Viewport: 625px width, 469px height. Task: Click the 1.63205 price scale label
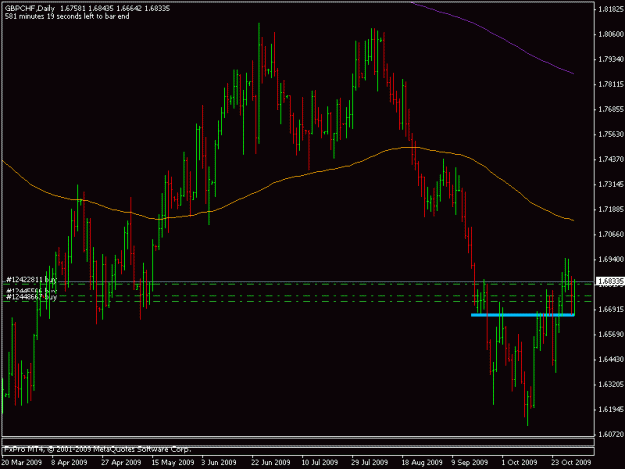(x=611, y=384)
